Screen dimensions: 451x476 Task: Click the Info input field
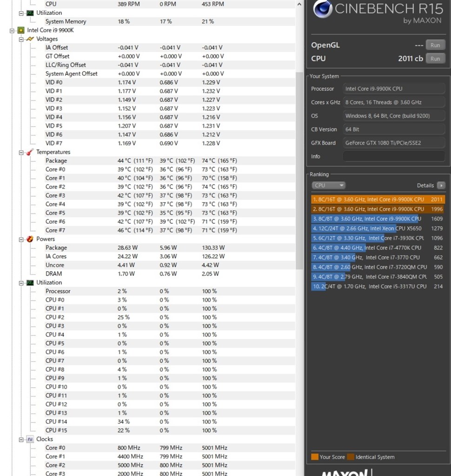coord(394,156)
